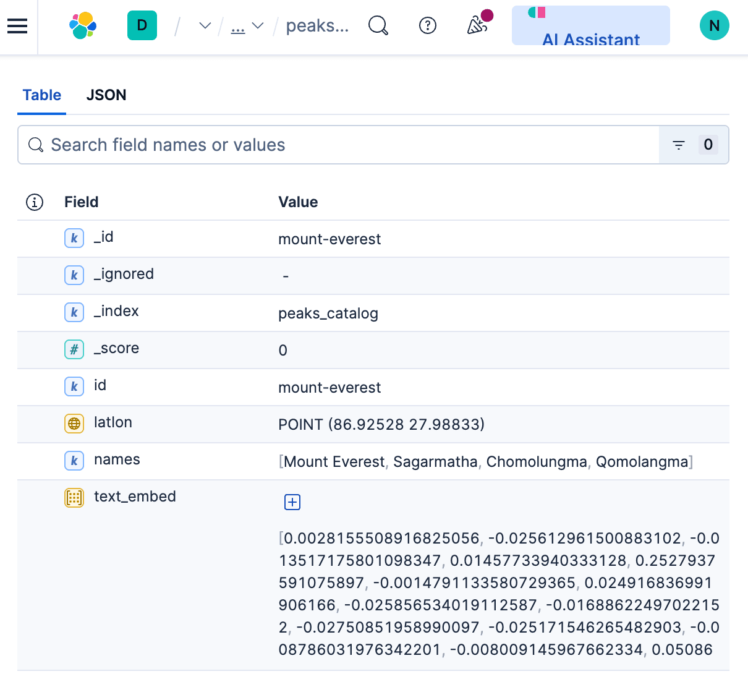Click the geo point icon beside latlon
The image size is (748, 700).
coord(74,424)
